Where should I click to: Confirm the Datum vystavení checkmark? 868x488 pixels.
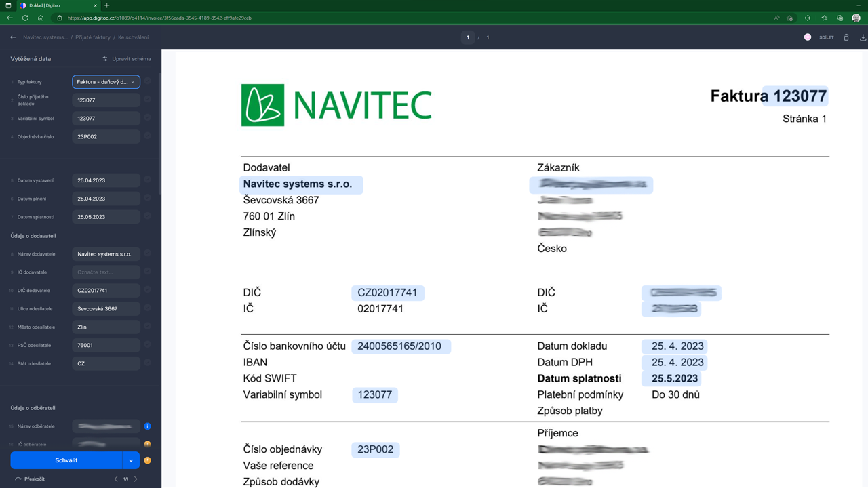coord(147,180)
